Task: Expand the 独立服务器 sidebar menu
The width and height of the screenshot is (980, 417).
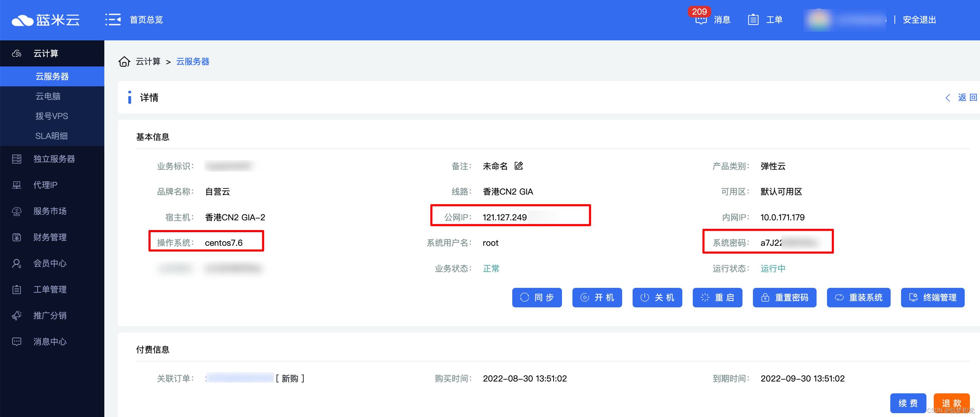Action: [54, 159]
